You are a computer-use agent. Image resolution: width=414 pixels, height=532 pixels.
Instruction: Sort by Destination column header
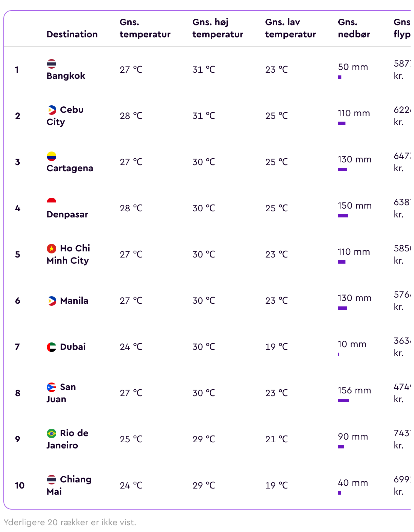pyautogui.click(x=72, y=34)
